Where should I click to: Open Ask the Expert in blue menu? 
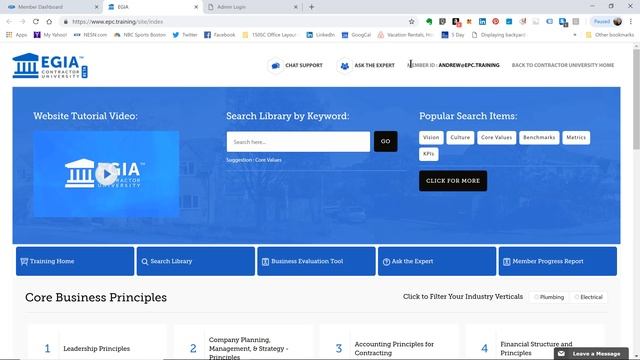coord(437,261)
